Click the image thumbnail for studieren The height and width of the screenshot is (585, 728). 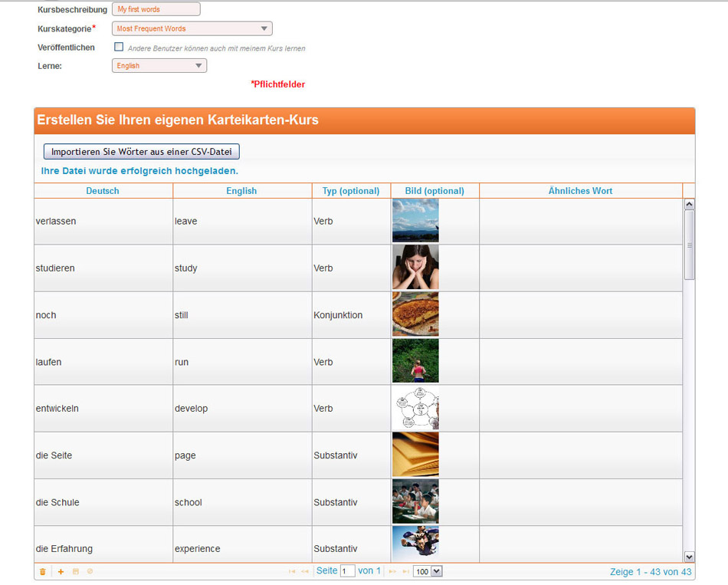[415, 268]
